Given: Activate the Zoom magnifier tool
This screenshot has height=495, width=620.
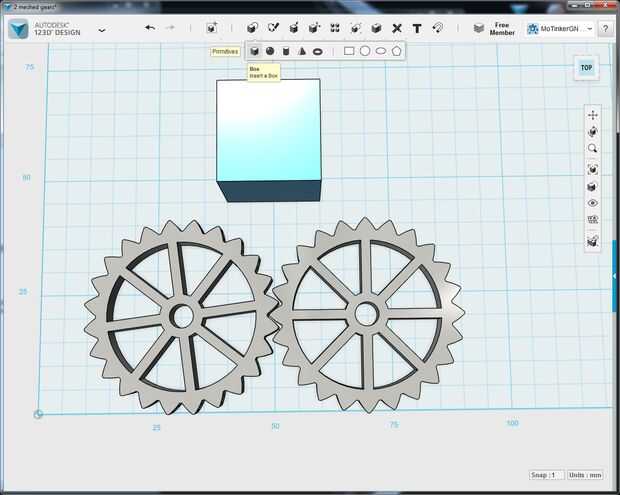Looking at the screenshot, I should (593, 149).
